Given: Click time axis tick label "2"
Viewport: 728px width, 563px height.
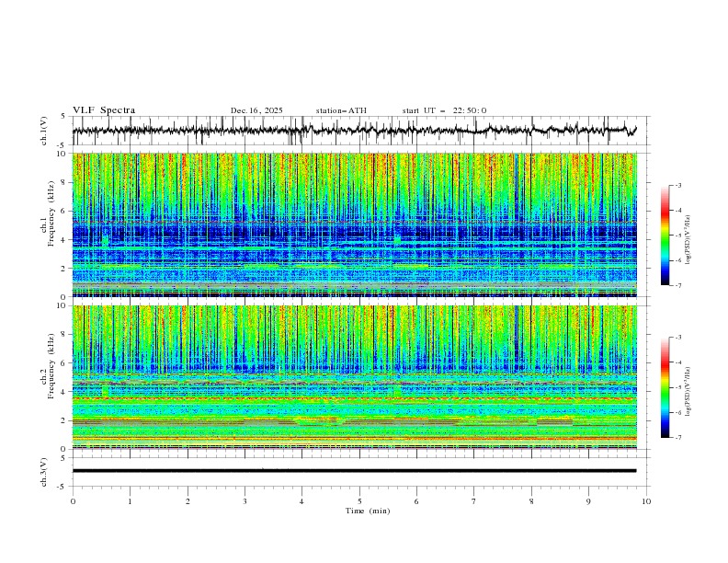Looking at the screenshot, I should 188,501.
